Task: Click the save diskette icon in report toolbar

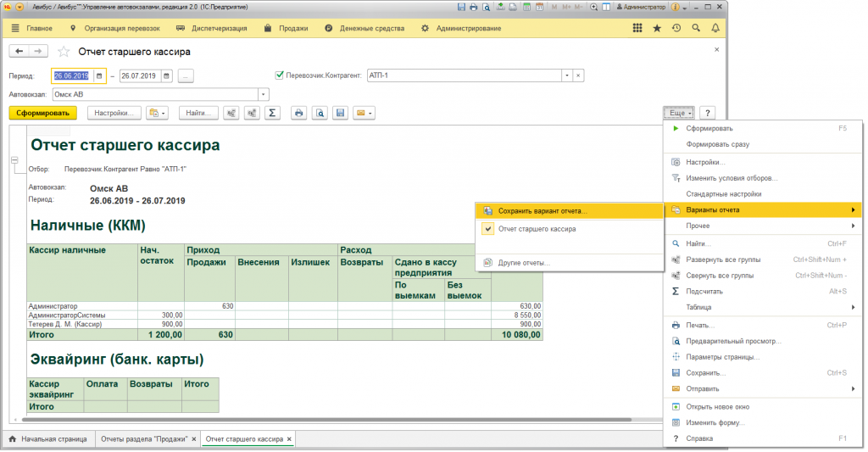Action: [340, 113]
